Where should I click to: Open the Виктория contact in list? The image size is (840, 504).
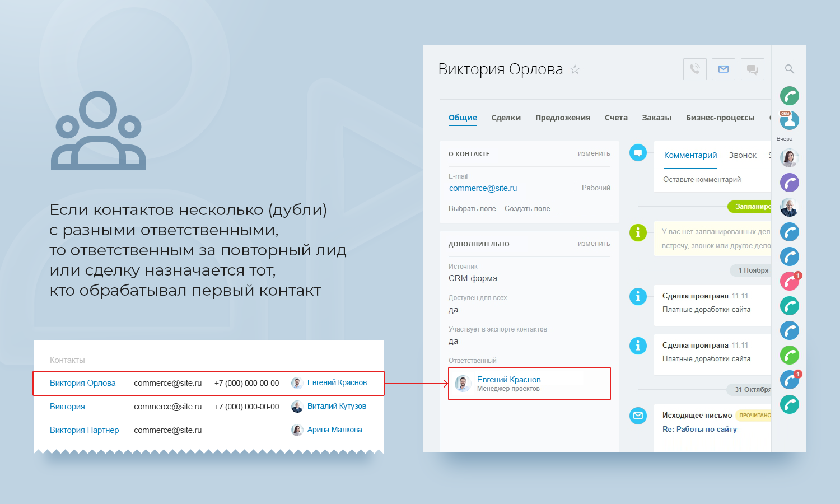click(x=67, y=407)
